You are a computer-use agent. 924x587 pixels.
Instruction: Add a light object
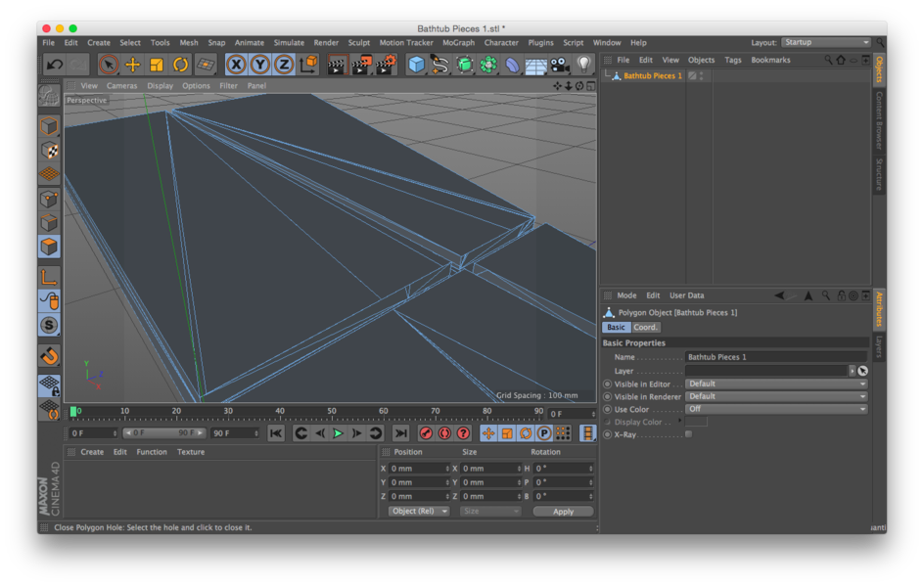pos(583,65)
